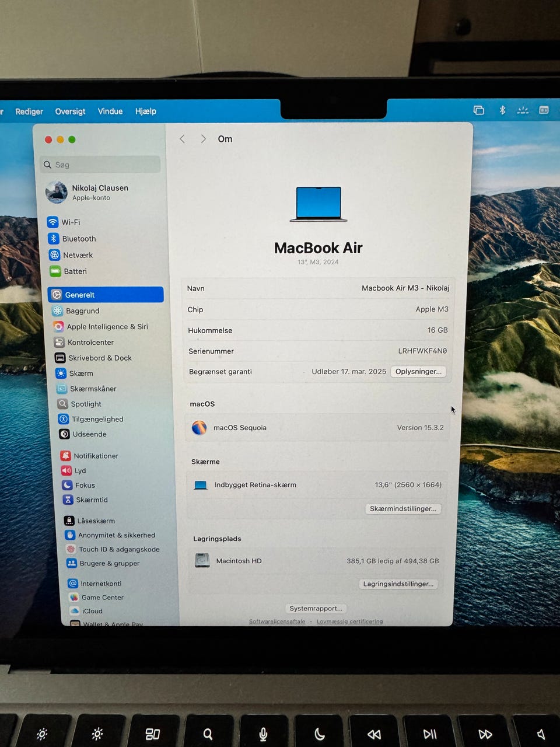Open the Rediger menu
Image resolution: width=560 pixels, height=747 pixels.
click(29, 111)
